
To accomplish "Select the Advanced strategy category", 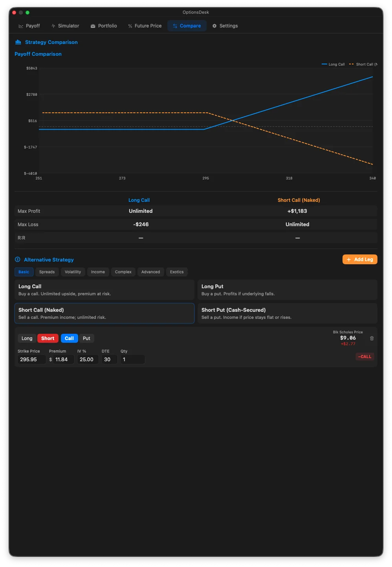I will (x=151, y=272).
